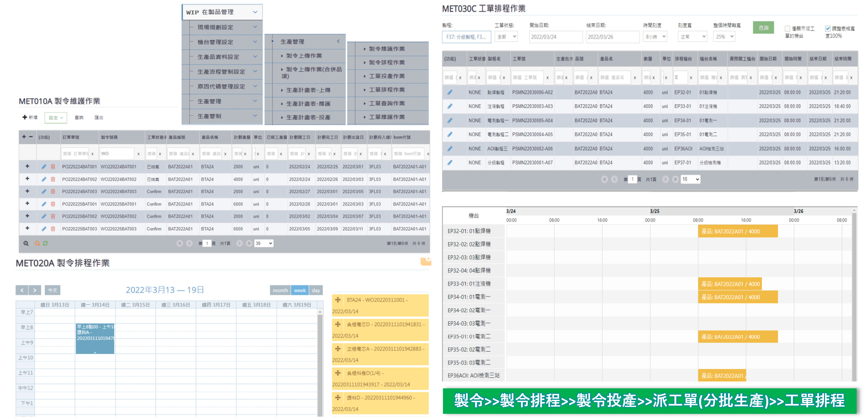Image resolution: width=868 pixels, height=419 pixels.
Task: Open 時間刻度 dropdown showing 8小時
Action: coord(655,37)
